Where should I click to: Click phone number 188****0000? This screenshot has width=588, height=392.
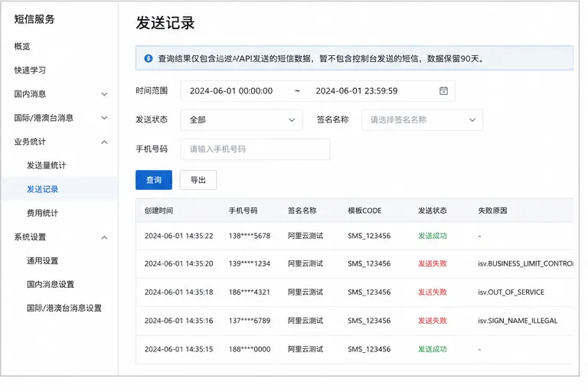[x=250, y=349]
